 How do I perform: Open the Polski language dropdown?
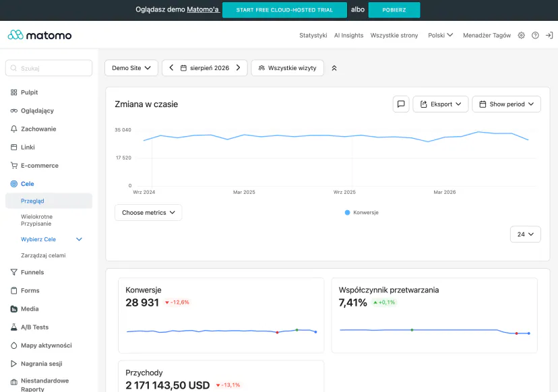[441, 35]
